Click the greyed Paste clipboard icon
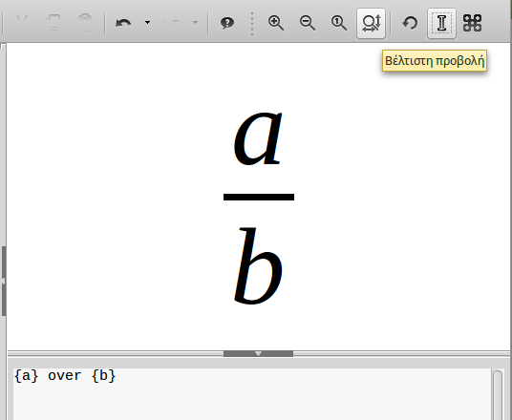512x420 pixels. (x=86, y=23)
